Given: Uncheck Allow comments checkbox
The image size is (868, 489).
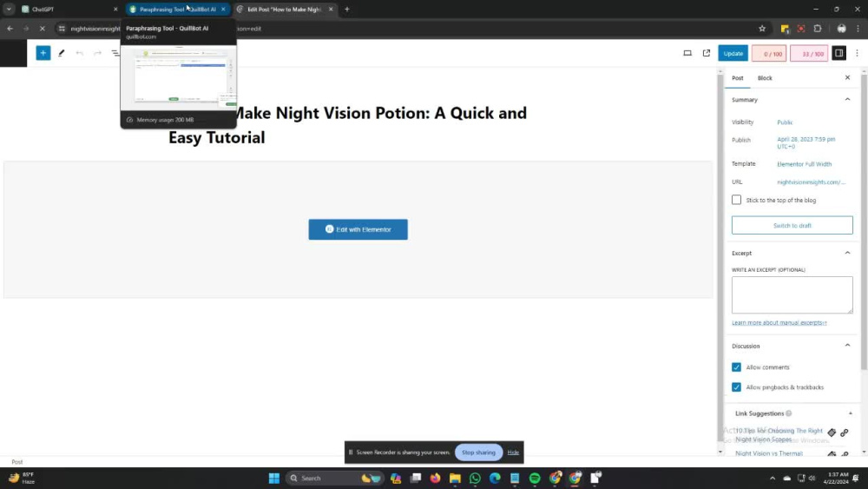Looking at the screenshot, I should [736, 367].
